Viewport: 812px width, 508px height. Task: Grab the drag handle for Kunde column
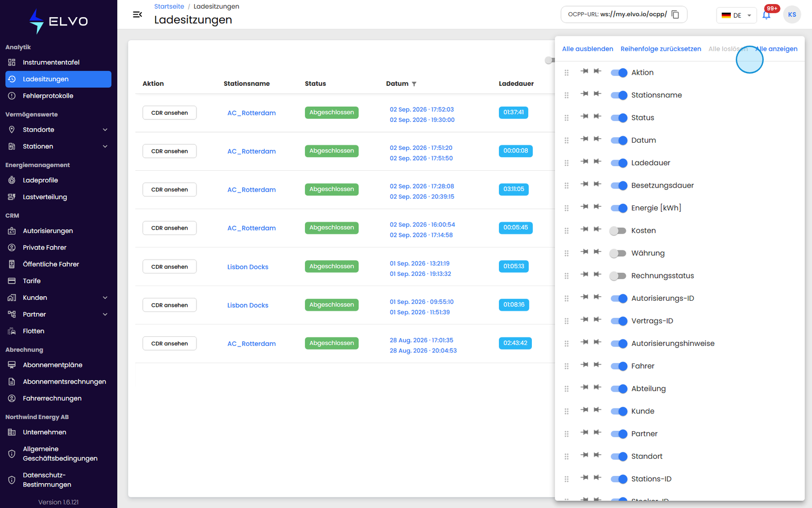click(x=566, y=411)
